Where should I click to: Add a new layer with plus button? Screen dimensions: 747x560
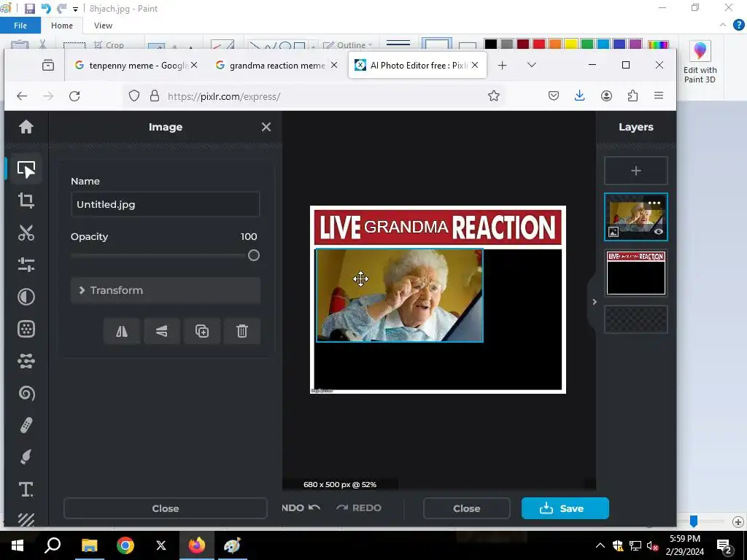(636, 171)
